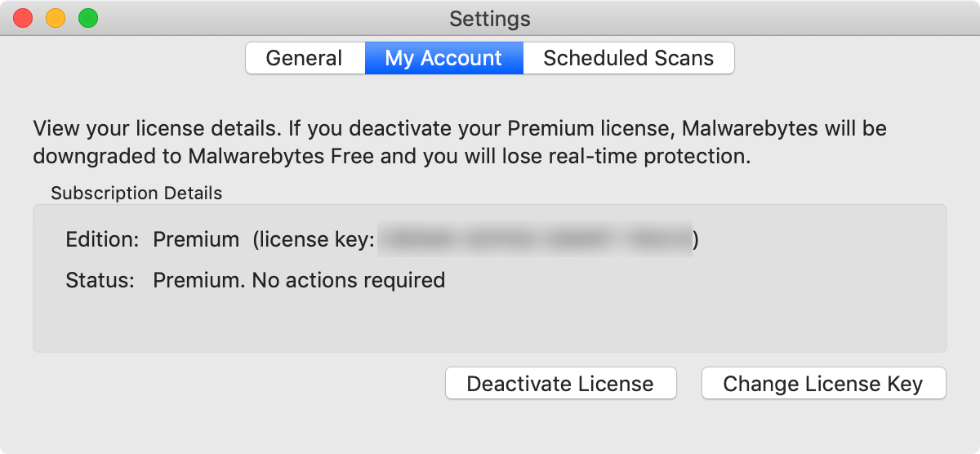Close the Settings window with red button
The width and height of the screenshot is (980, 454).
(x=23, y=18)
